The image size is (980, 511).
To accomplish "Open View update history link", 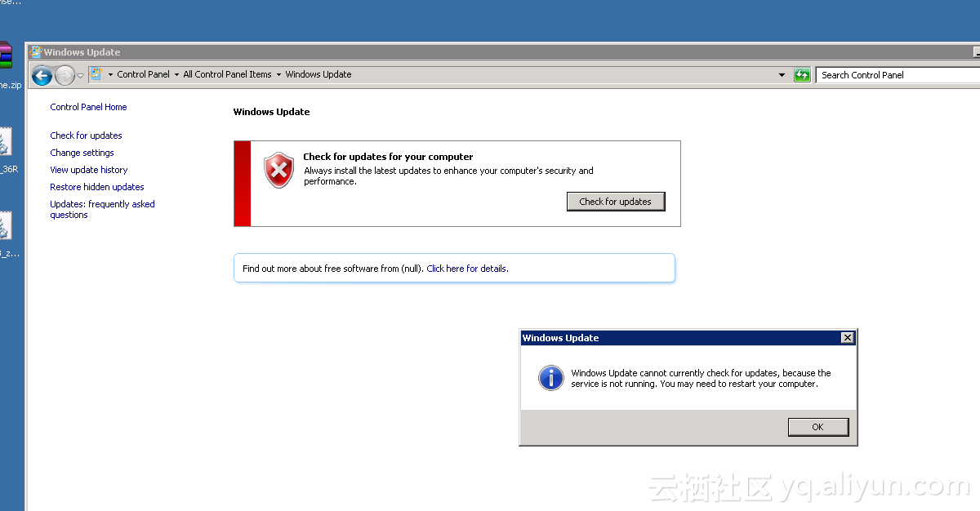I will [x=89, y=170].
